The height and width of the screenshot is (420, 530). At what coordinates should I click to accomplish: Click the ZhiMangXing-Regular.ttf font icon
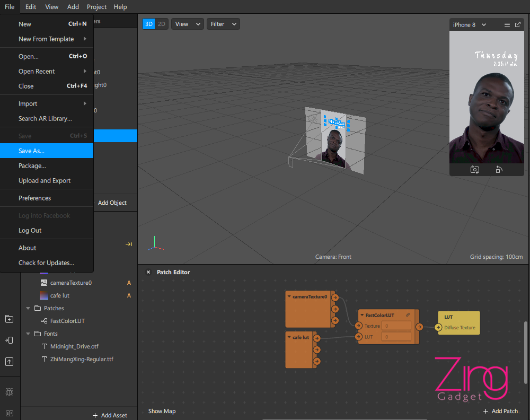click(44, 359)
